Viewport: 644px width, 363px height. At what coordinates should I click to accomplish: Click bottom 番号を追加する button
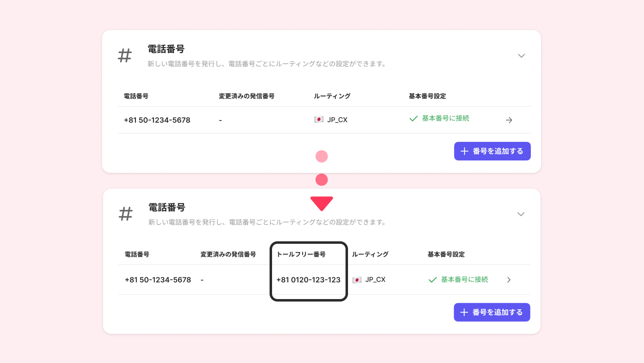point(492,312)
